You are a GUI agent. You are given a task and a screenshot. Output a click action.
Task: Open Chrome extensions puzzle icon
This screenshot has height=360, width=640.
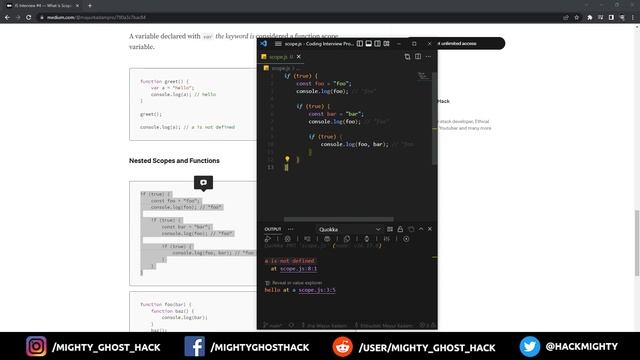point(590,18)
